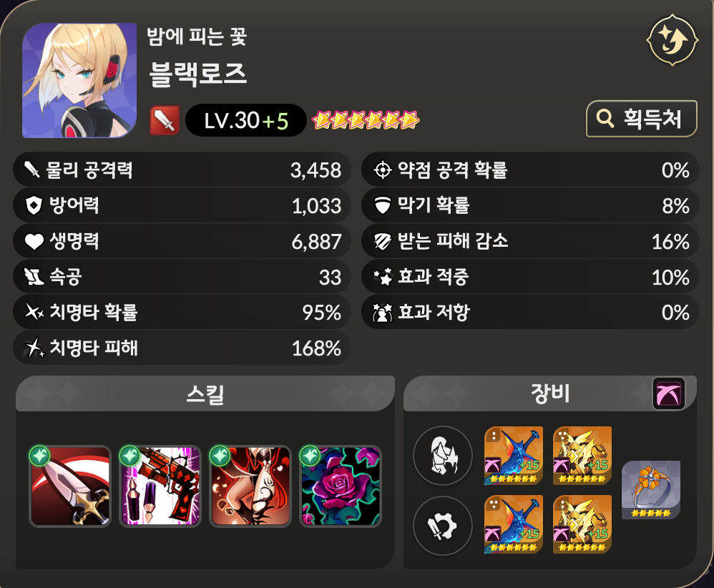Click the 스킬 section header
714x588 pixels.
click(x=205, y=393)
